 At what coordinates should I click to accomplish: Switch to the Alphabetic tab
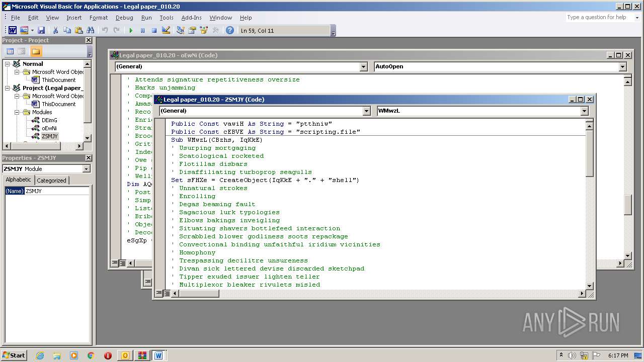(x=18, y=179)
